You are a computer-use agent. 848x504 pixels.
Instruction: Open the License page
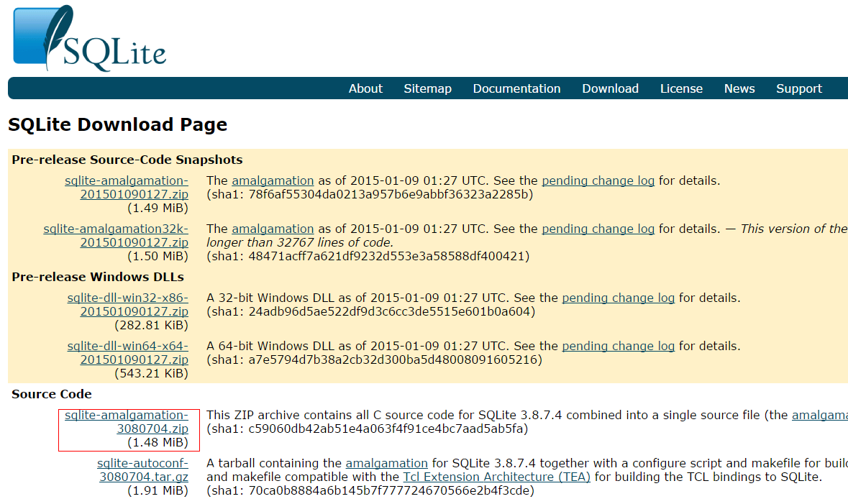[x=681, y=88]
